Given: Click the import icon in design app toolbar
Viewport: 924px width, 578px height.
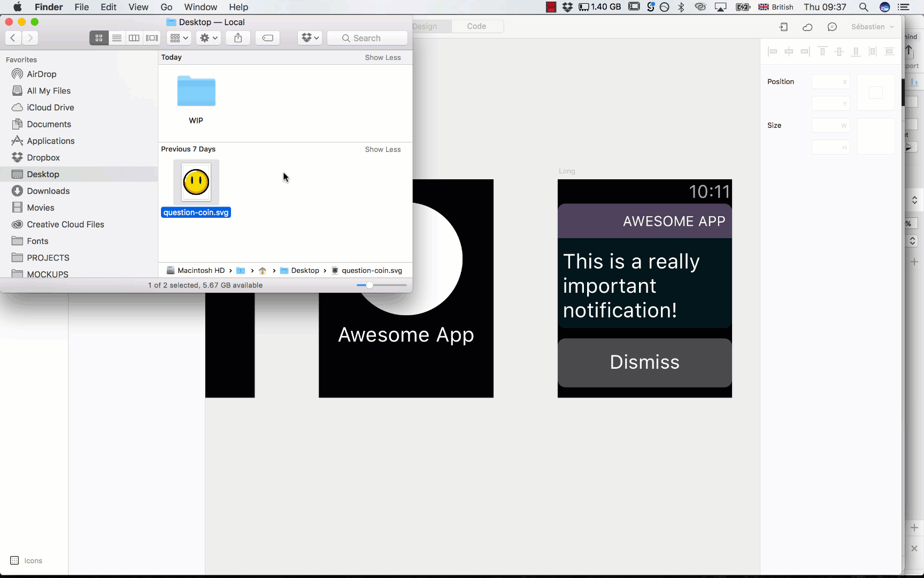Looking at the screenshot, I should pos(784,27).
